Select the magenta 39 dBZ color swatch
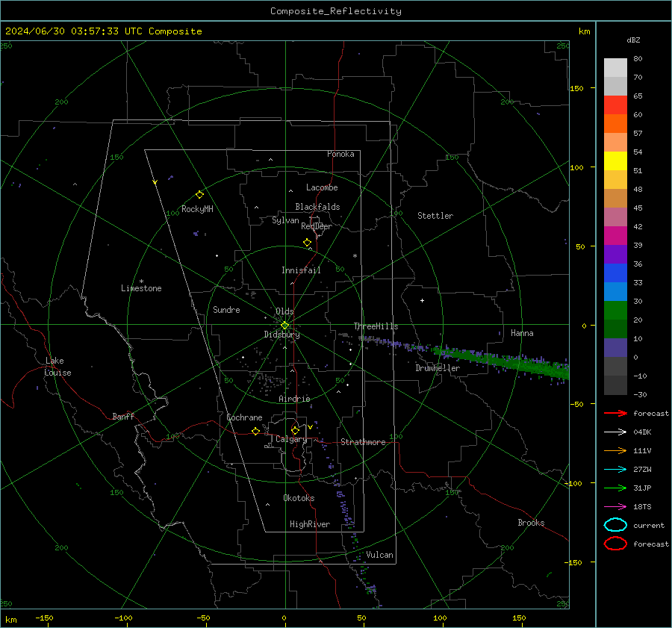 tap(615, 235)
